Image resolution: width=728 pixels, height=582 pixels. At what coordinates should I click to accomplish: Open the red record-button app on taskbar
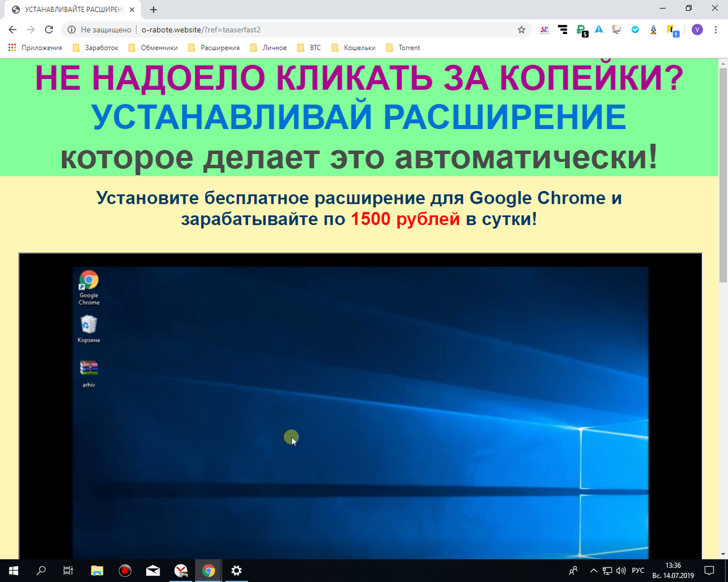[x=125, y=570]
